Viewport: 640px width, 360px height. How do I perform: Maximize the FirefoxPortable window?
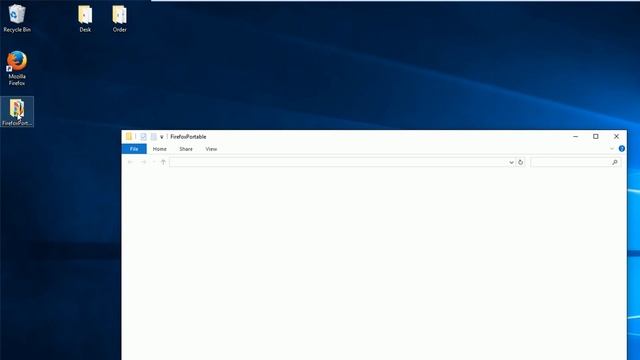(596, 137)
